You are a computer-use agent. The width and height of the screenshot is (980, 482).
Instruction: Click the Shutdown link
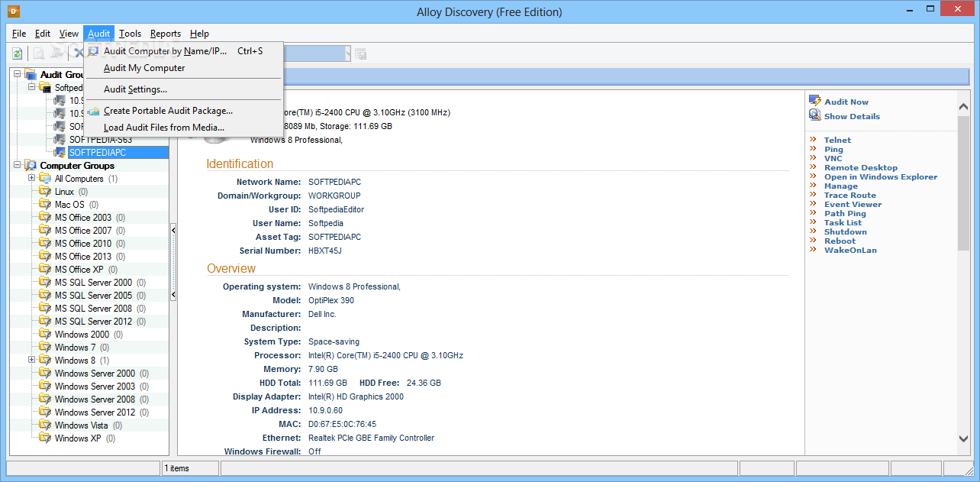coord(846,232)
